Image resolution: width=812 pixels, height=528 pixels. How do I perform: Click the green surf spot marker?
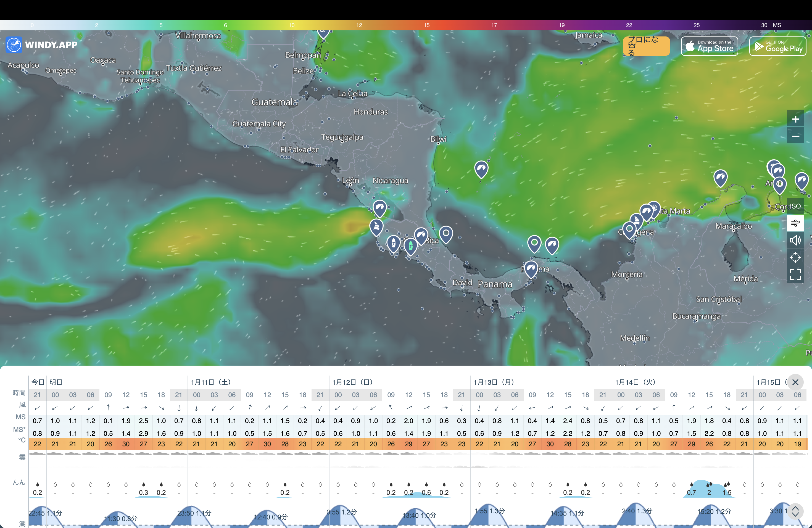point(410,245)
